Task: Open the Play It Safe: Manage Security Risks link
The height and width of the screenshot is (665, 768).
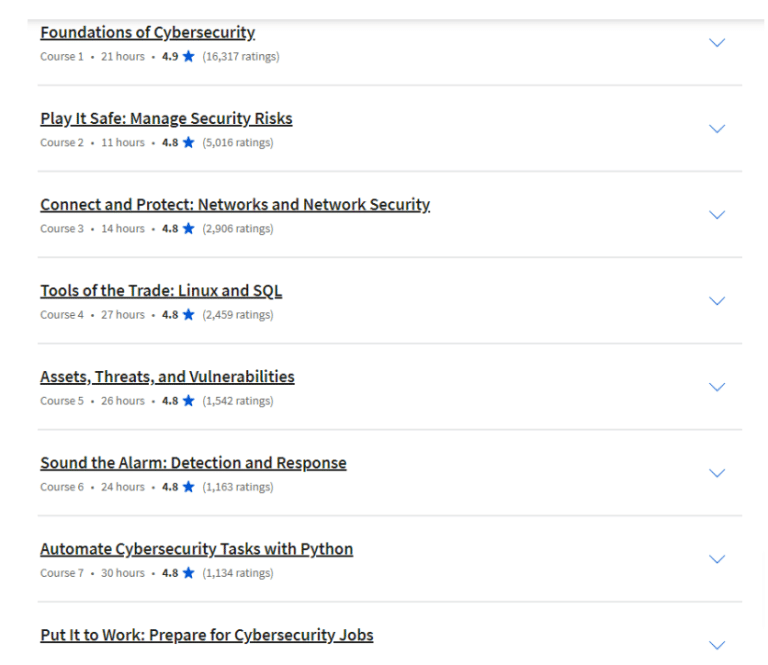Action: (166, 119)
